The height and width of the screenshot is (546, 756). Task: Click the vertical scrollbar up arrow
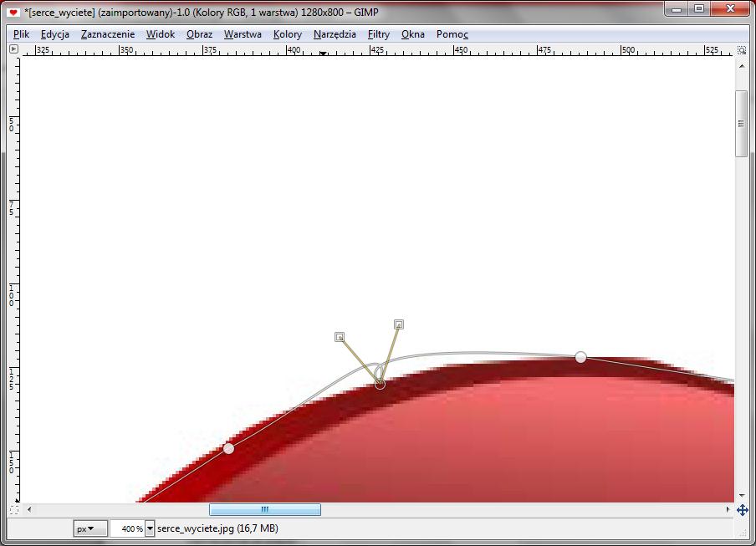click(x=742, y=66)
